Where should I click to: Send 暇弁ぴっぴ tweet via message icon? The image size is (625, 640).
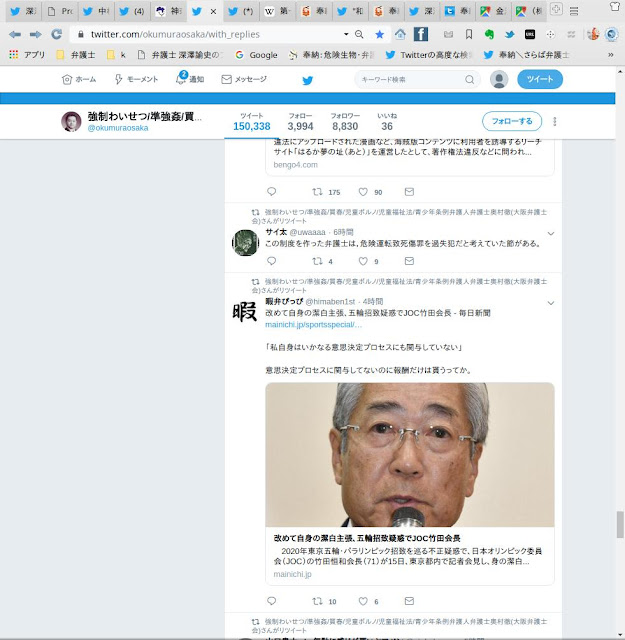click(x=409, y=601)
